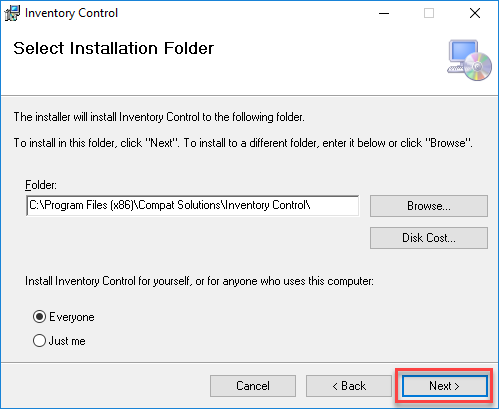Choose the Just me radio option
Image resolution: width=499 pixels, height=409 pixels.
59,341
